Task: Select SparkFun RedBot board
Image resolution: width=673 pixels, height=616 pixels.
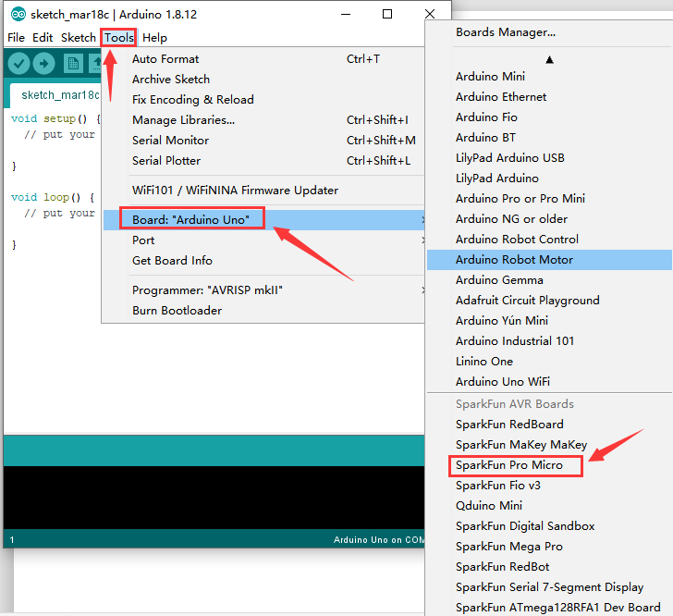Action: pos(549,567)
